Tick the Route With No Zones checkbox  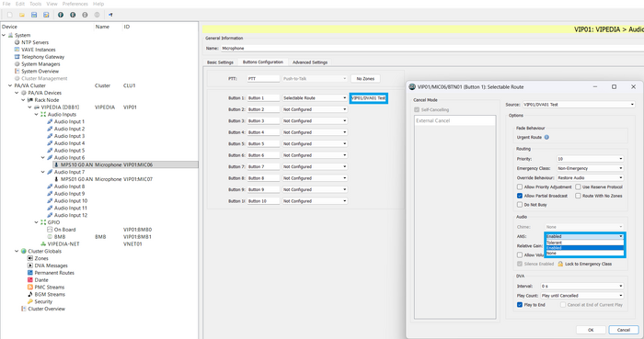(x=578, y=196)
